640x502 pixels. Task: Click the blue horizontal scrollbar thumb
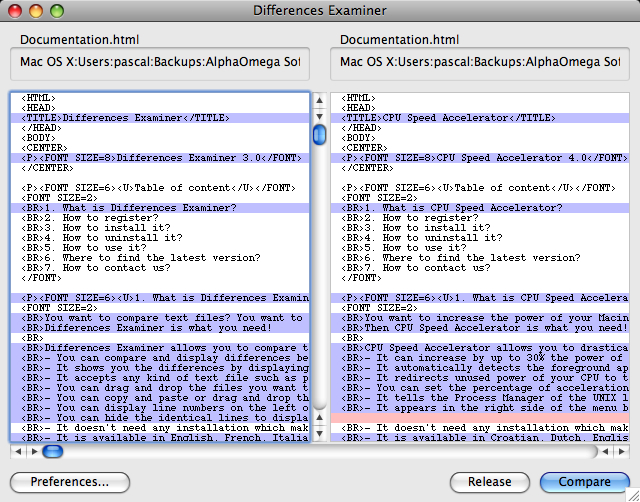point(53,451)
